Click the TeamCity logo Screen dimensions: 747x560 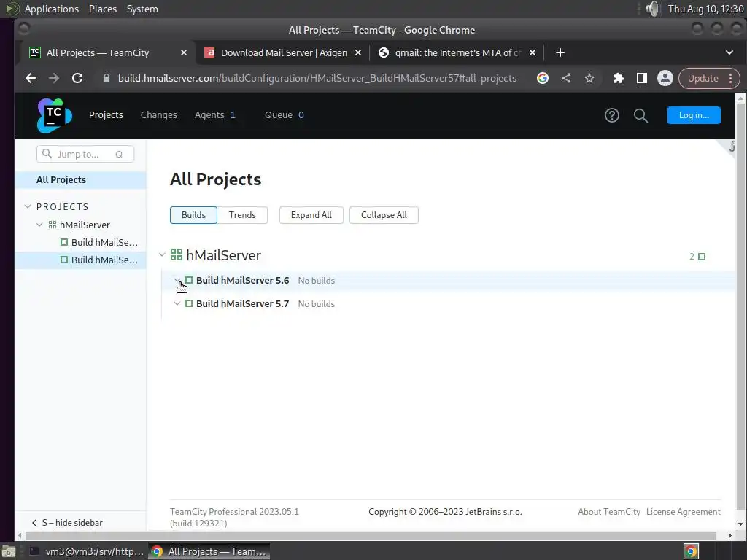54,115
